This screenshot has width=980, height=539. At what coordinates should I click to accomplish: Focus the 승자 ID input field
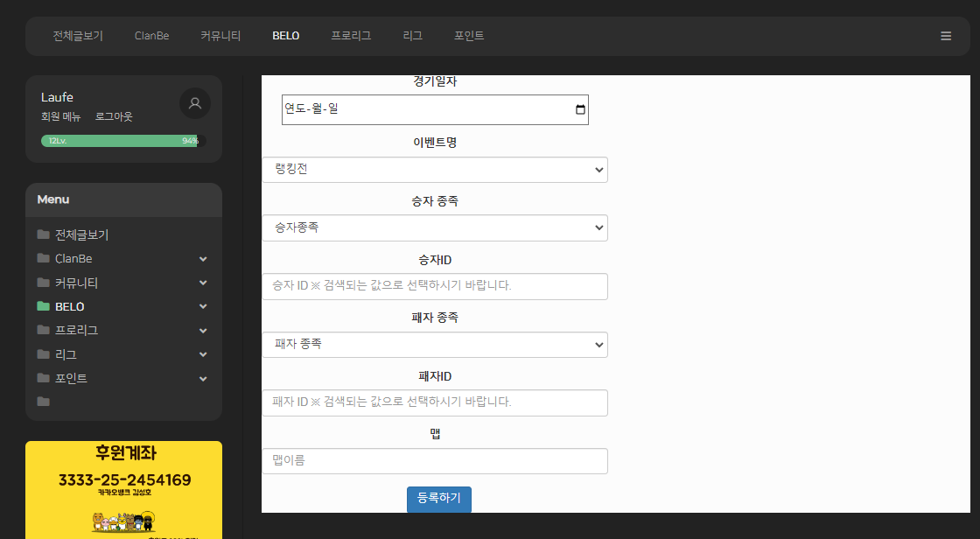click(x=434, y=286)
